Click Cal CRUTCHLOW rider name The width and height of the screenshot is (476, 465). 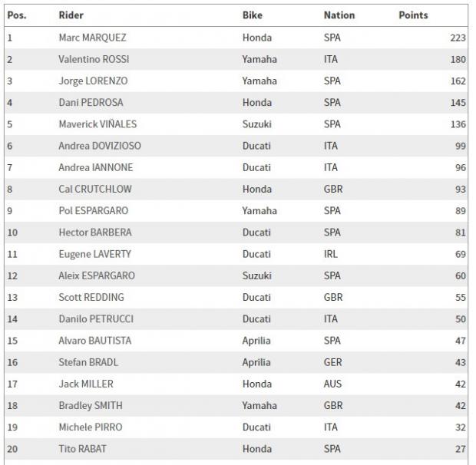pos(96,189)
